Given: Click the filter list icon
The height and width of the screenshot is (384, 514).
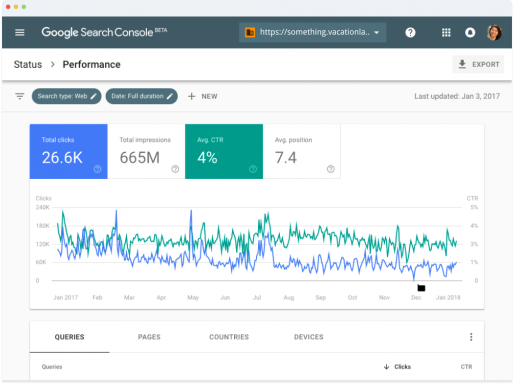Looking at the screenshot, I should (20, 96).
